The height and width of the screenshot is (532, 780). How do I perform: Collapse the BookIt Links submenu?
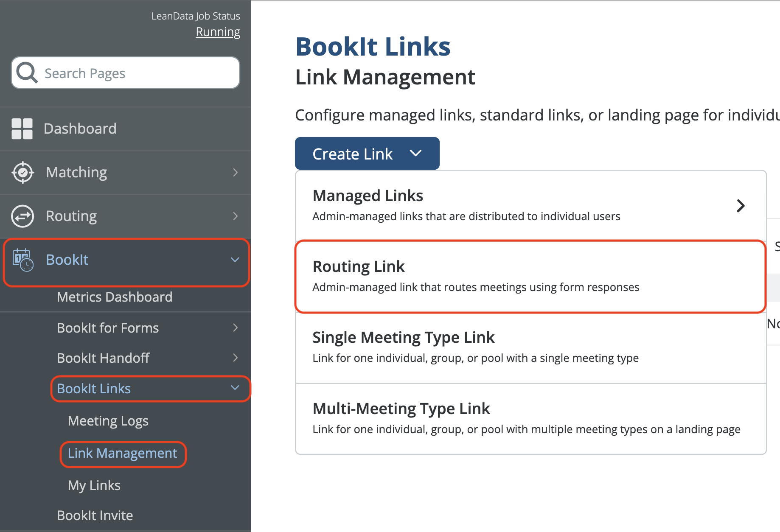(235, 388)
